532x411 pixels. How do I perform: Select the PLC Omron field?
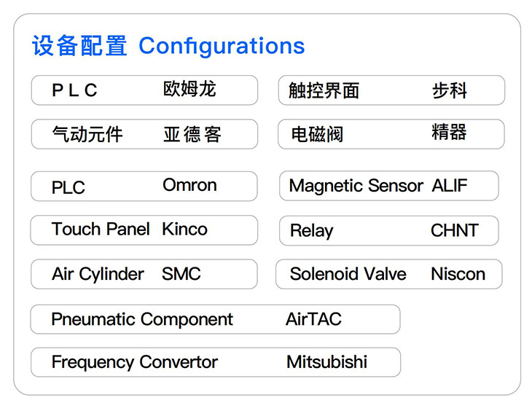[144, 187]
